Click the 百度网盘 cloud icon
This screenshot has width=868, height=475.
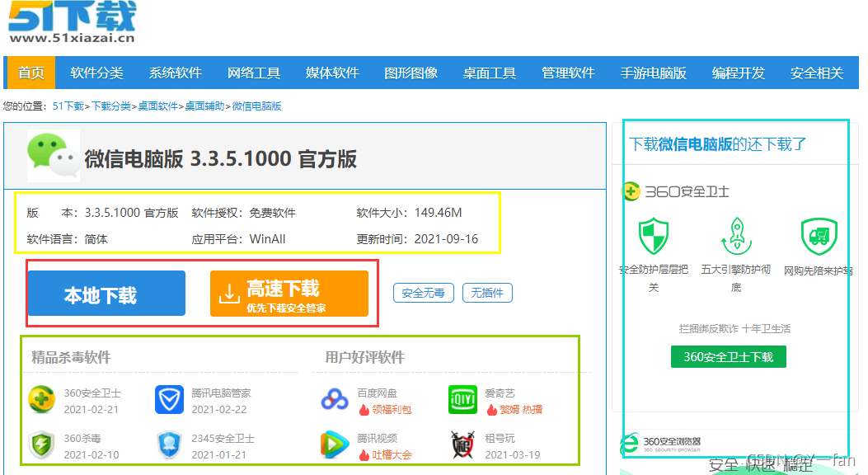pyautogui.click(x=335, y=400)
